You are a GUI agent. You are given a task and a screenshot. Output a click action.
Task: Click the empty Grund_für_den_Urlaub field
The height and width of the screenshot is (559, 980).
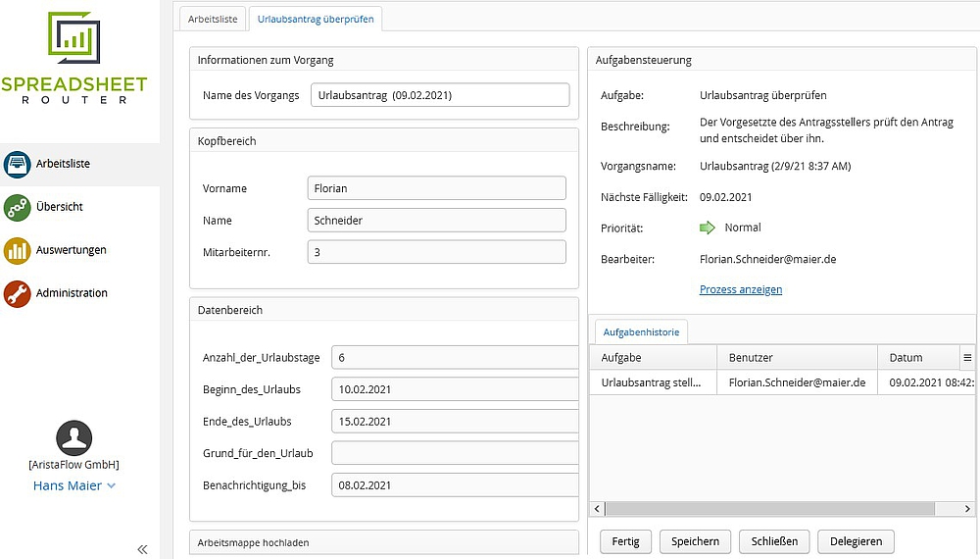point(455,453)
